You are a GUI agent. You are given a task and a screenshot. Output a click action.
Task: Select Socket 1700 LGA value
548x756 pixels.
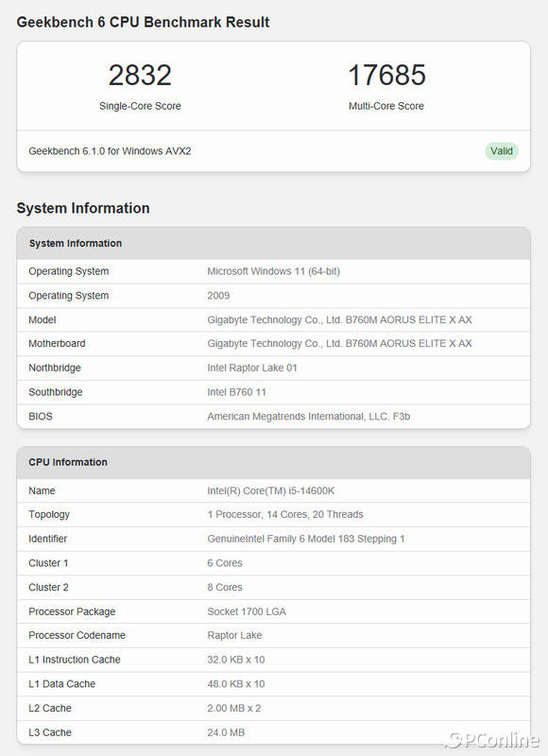pos(247,611)
